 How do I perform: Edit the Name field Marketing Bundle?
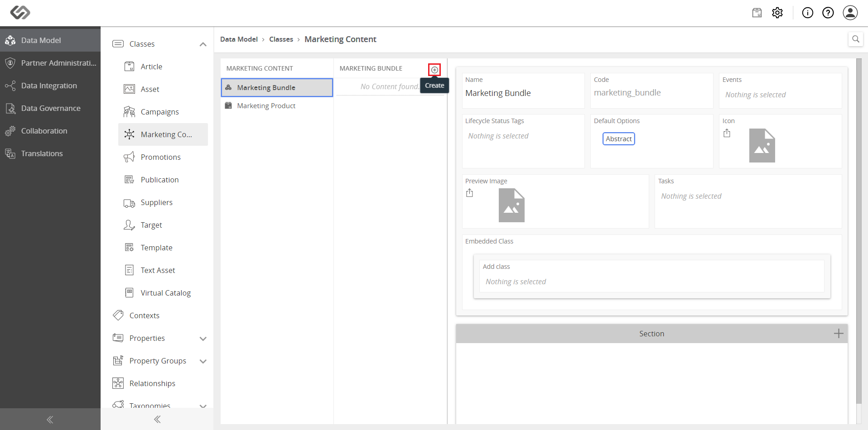523,91
